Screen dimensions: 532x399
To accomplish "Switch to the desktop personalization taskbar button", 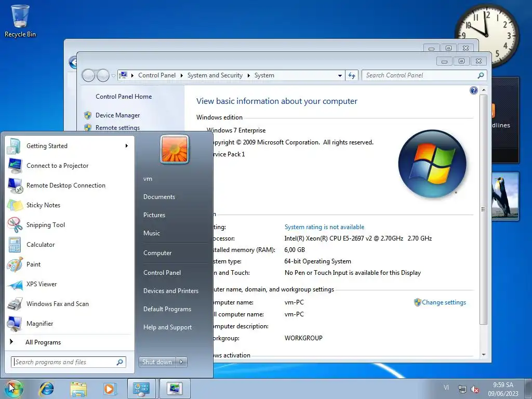I will 175,389.
